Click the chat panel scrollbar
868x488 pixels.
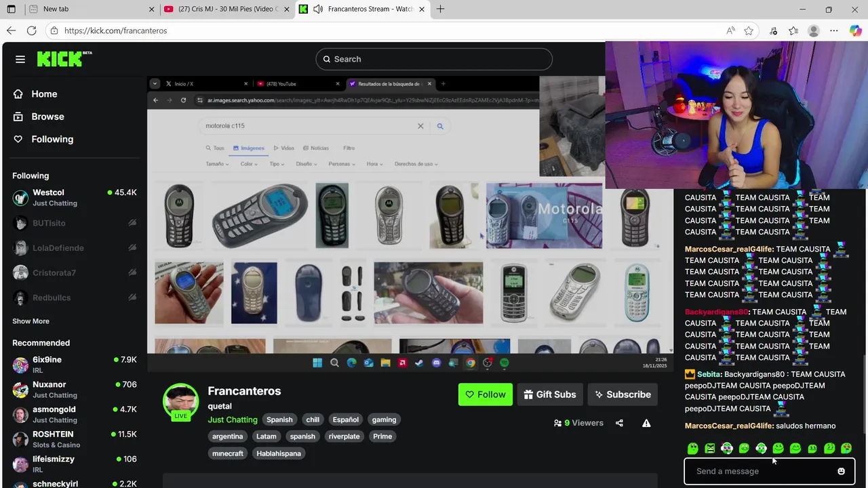[864, 393]
